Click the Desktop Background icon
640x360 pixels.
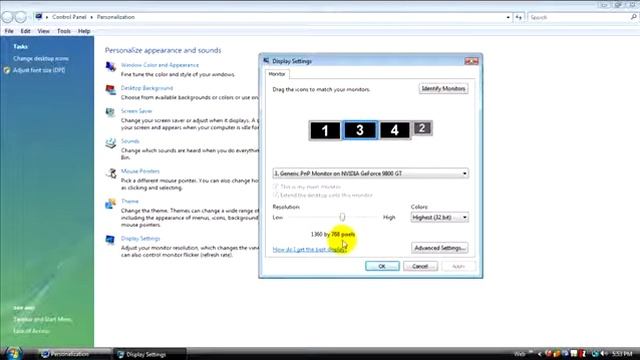(111, 89)
